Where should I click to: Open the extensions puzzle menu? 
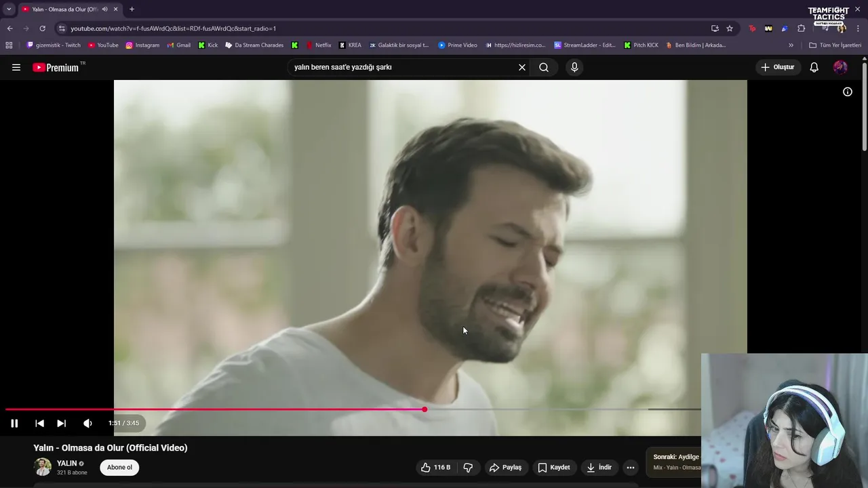802,28
